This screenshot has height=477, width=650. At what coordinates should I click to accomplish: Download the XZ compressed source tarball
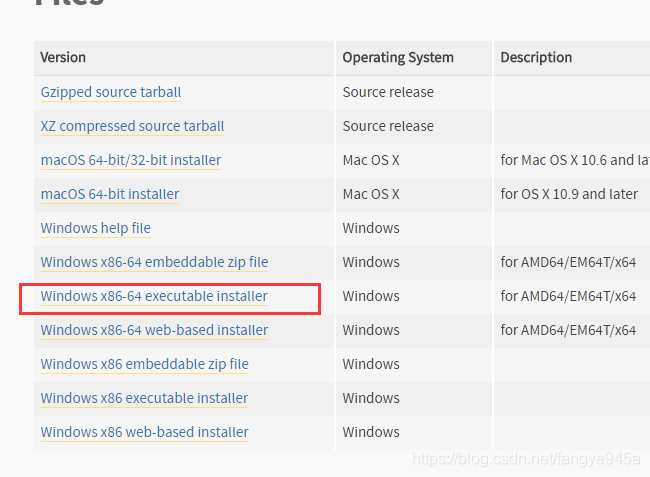[132, 126]
